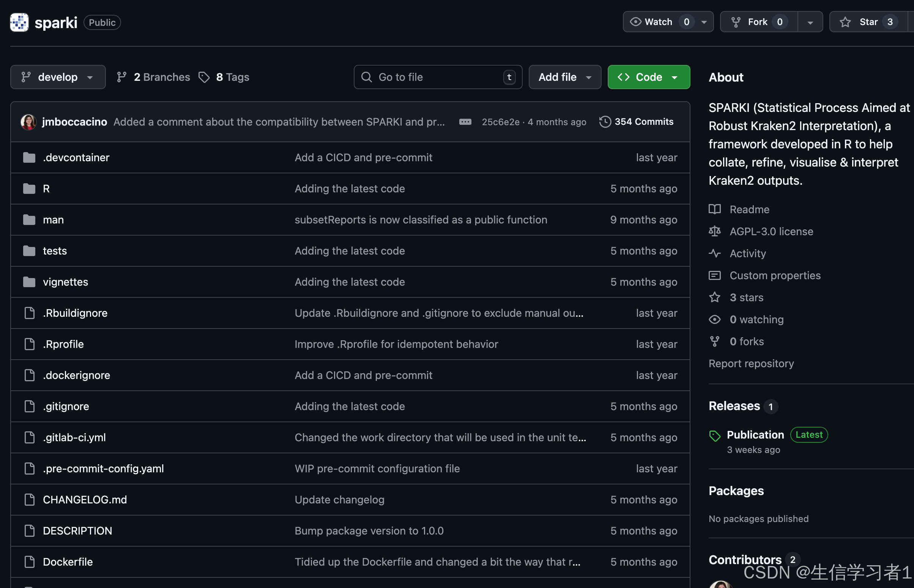Click the book icon next to Readme
The width and height of the screenshot is (914, 588).
coord(715,209)
